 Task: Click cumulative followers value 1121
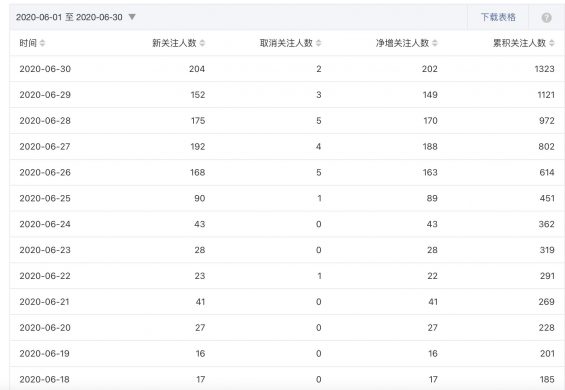pos(546,95)
